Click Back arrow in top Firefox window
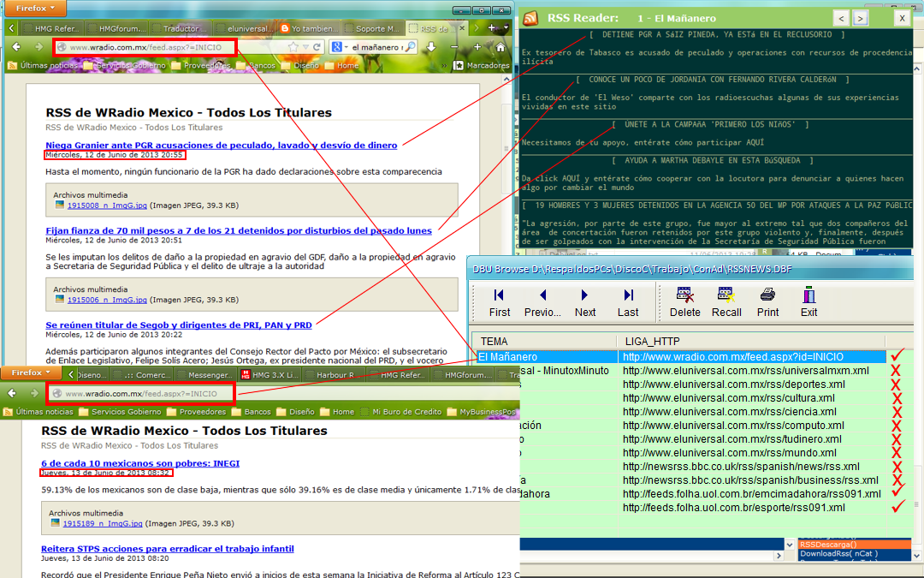The height and width of the screenshot is (578, 924). (16, 46)
